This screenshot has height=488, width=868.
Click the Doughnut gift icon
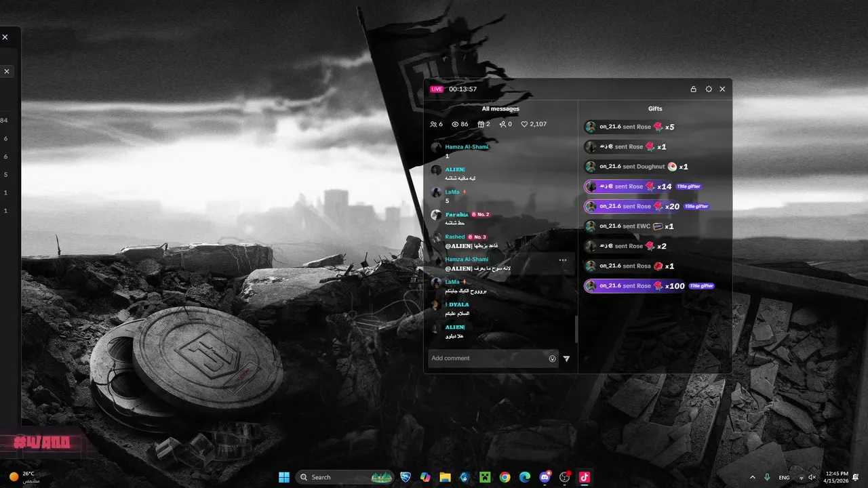(671, 167)
